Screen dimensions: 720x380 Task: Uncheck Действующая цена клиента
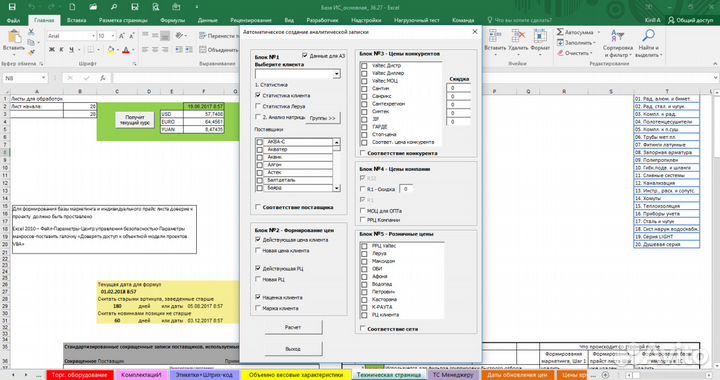[258, 240]
